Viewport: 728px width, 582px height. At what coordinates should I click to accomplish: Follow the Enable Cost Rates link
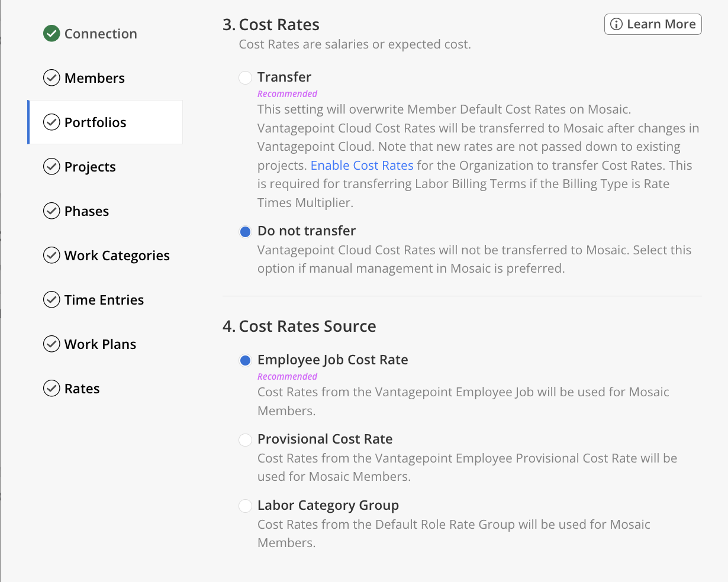point(362,166)
